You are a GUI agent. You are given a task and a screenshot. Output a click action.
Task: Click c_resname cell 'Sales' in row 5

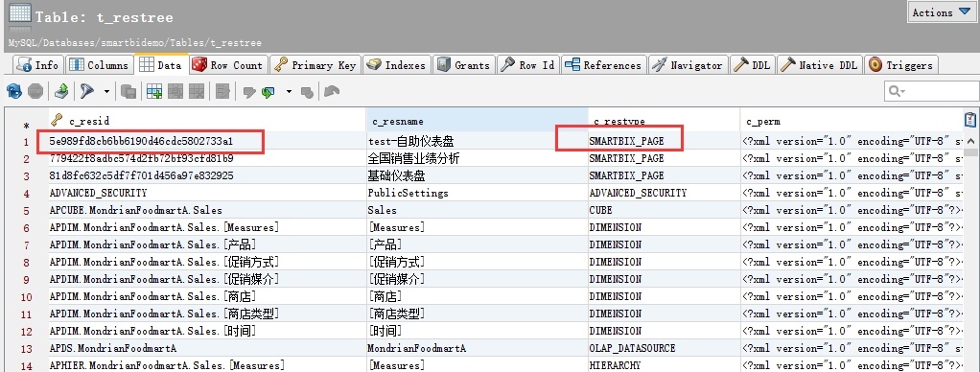coord(477,210)
